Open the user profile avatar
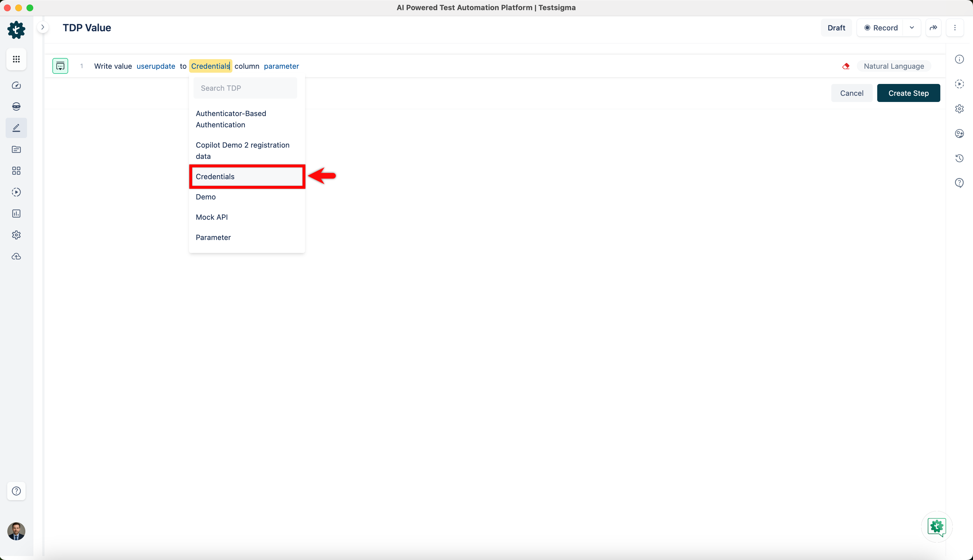The image size is (973, 560). point(16,531)
